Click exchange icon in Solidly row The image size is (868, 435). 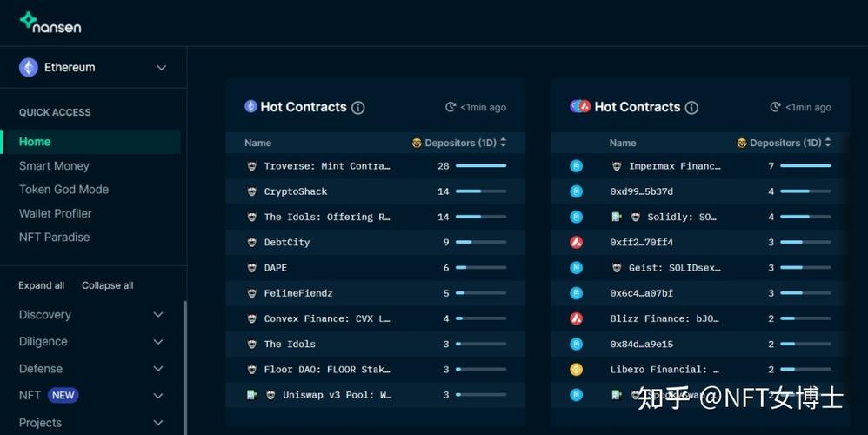point(616,217)
